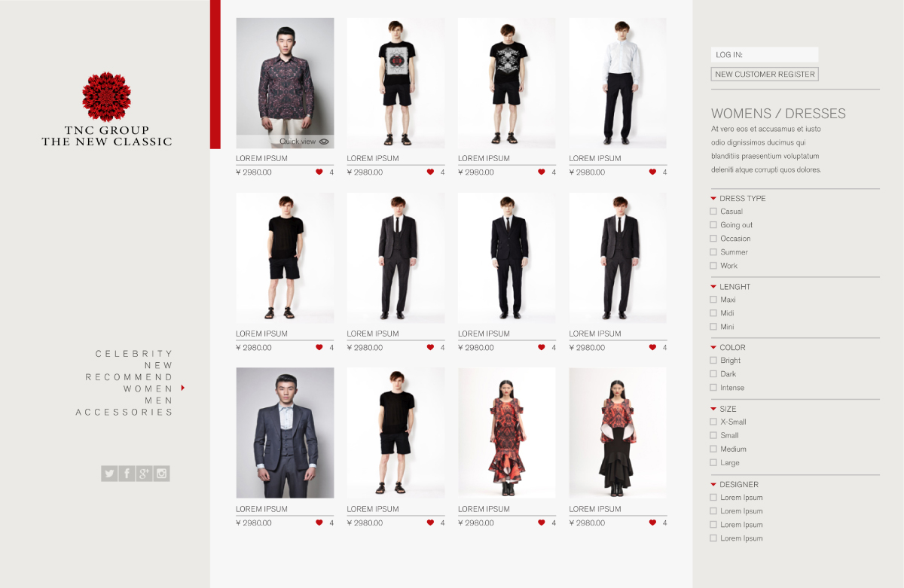
Task: Check the Casual dress type box
Action: pos(713,212)
